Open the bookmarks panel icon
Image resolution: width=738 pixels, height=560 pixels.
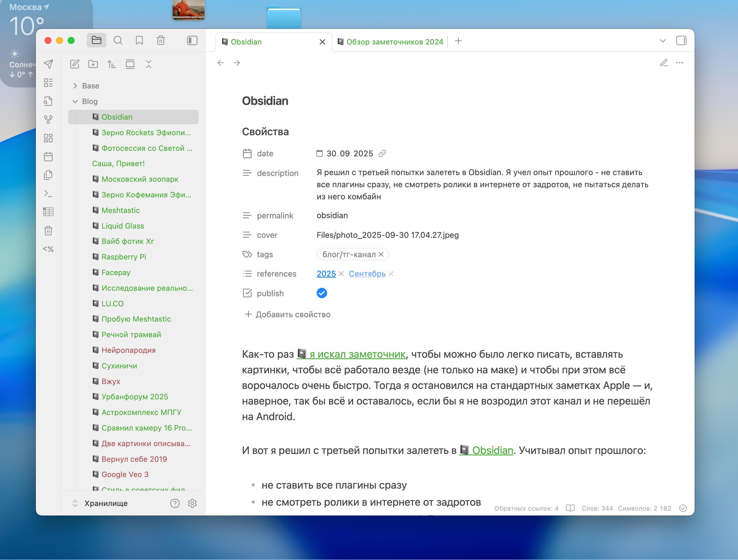(x=139, y=40)
